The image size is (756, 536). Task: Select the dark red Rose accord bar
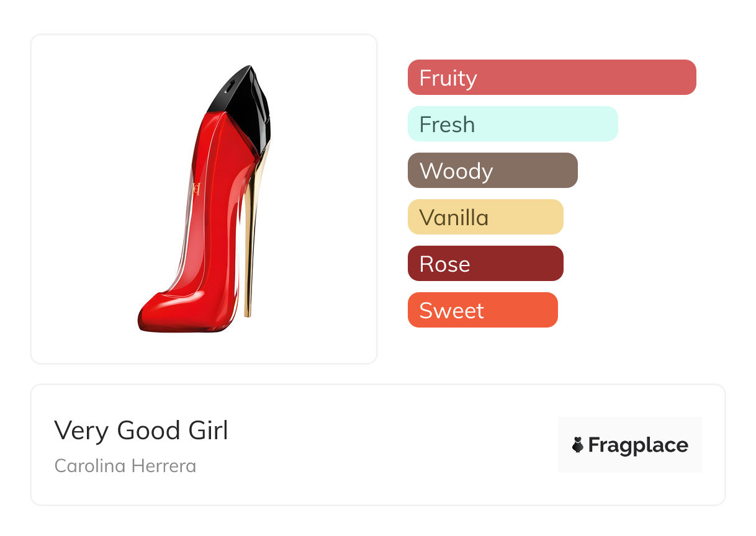485,264
